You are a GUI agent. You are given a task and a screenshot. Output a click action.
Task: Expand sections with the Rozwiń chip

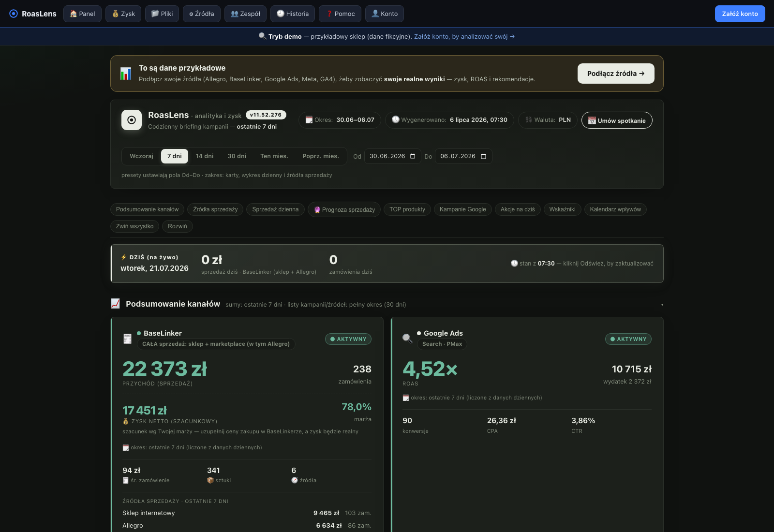pos(178,226)
